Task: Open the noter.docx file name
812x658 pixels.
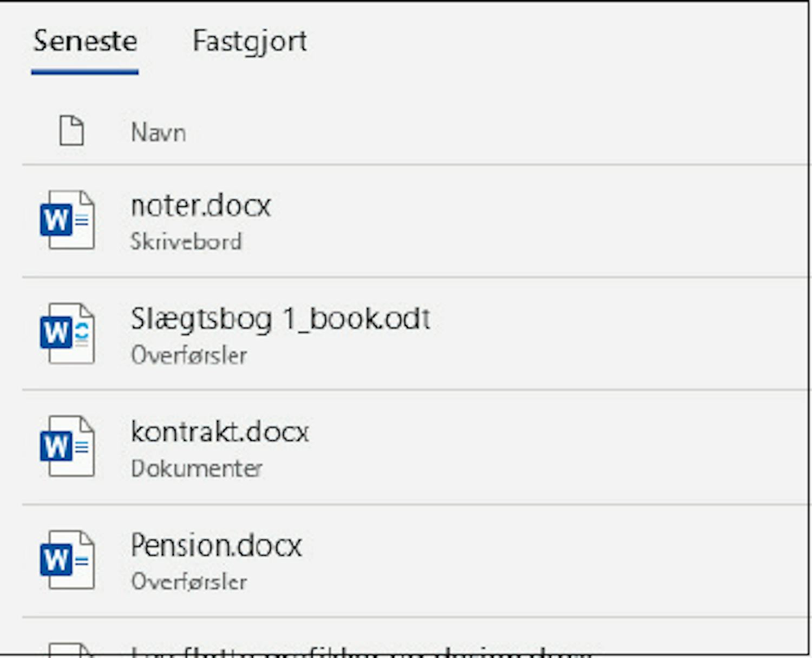Action: [201, 206]
